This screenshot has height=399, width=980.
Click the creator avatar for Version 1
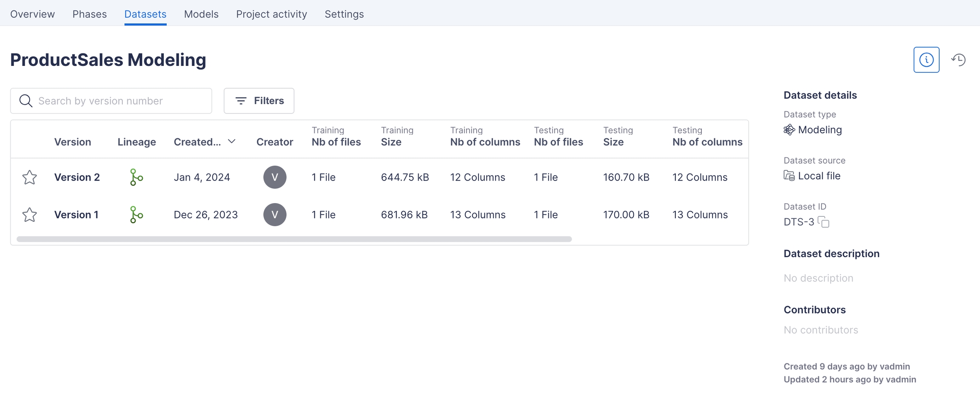click(275, 215)
